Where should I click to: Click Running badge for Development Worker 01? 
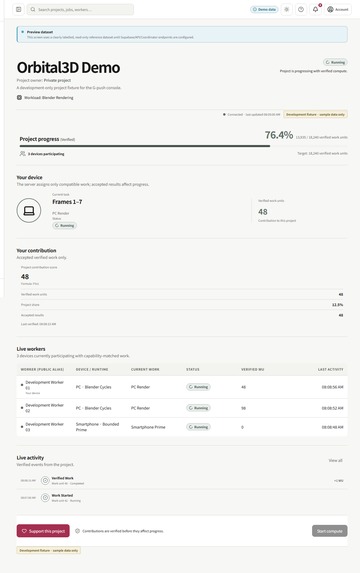pyautogui.click(x=198, y=387)
